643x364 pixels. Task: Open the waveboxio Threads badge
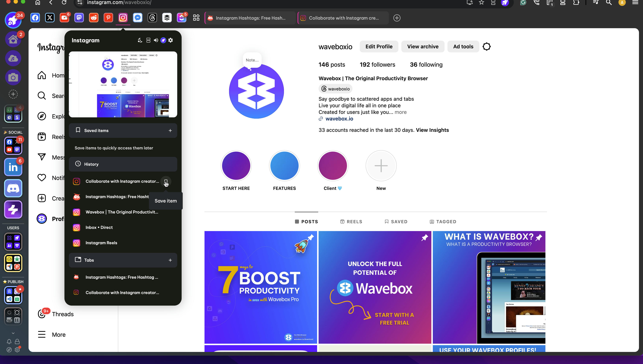[335, 89]
